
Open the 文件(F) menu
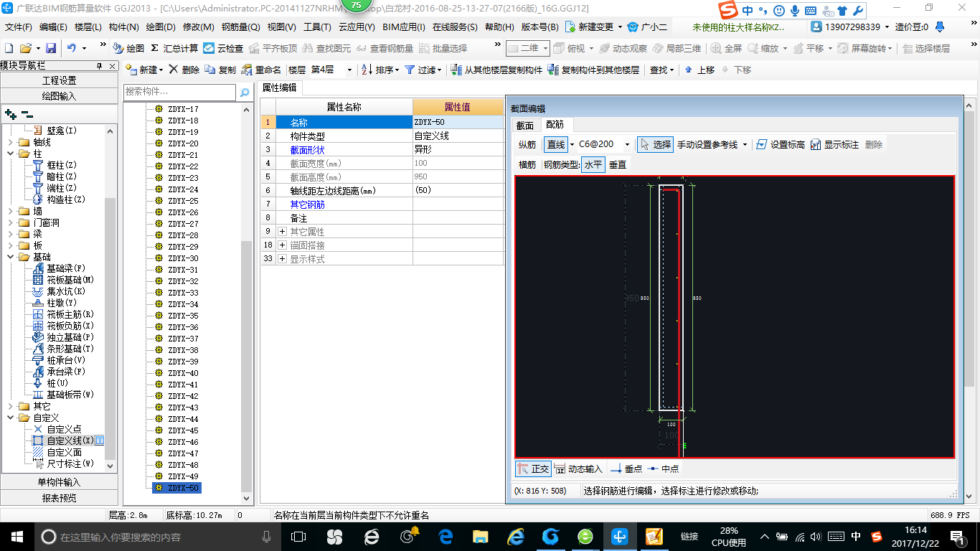(18, 27)
